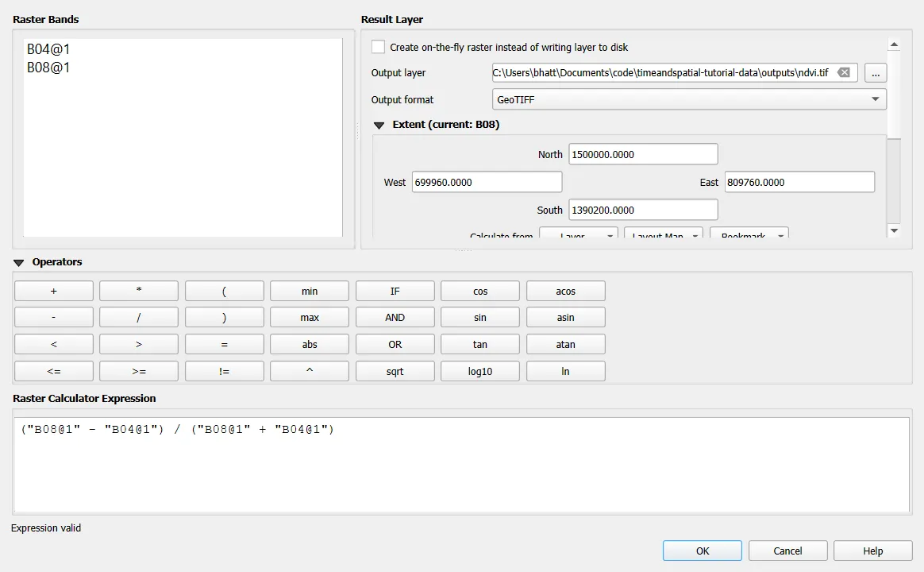Insert the atan function
The image size is (924, 572).
click(x=566, y=344)
